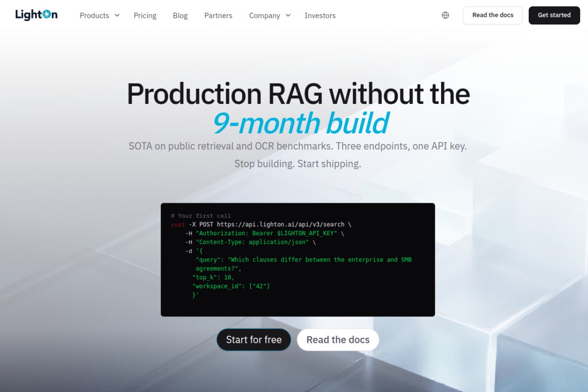
Task: Click the "9-month build" heading text
Action: (x=300, y=123)
